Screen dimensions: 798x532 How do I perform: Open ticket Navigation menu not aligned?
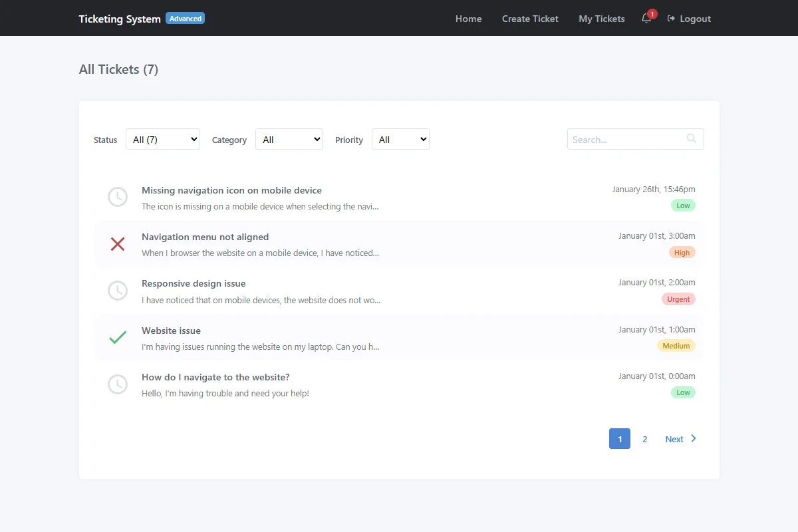pyautogui.click(x=205, y=237)
